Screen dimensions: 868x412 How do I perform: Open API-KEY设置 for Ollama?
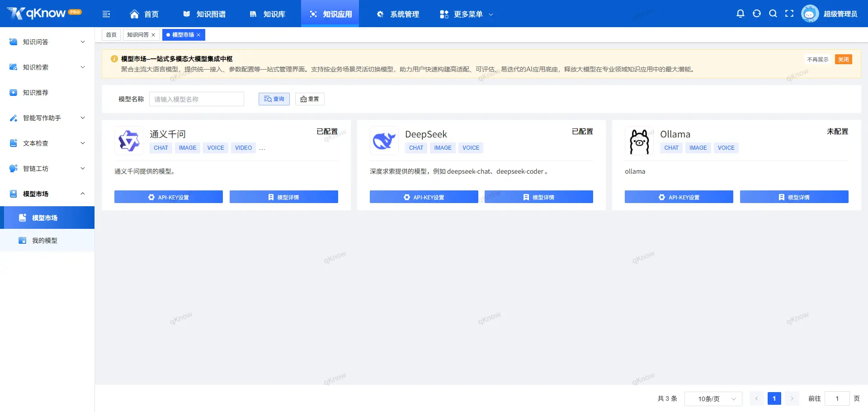tap(679, 197)
